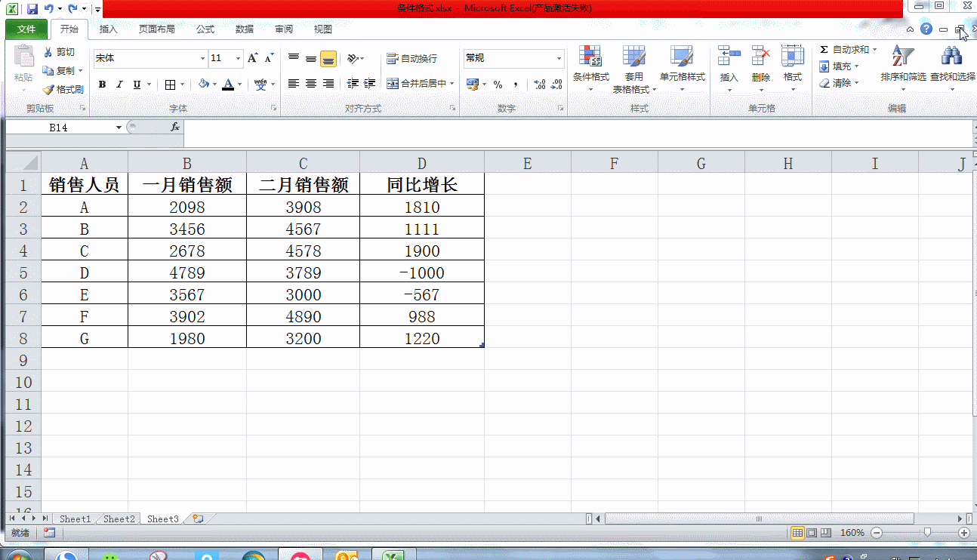977x560 pixels.
Task: Toggle italic formatting
Action: coord(119,85)
